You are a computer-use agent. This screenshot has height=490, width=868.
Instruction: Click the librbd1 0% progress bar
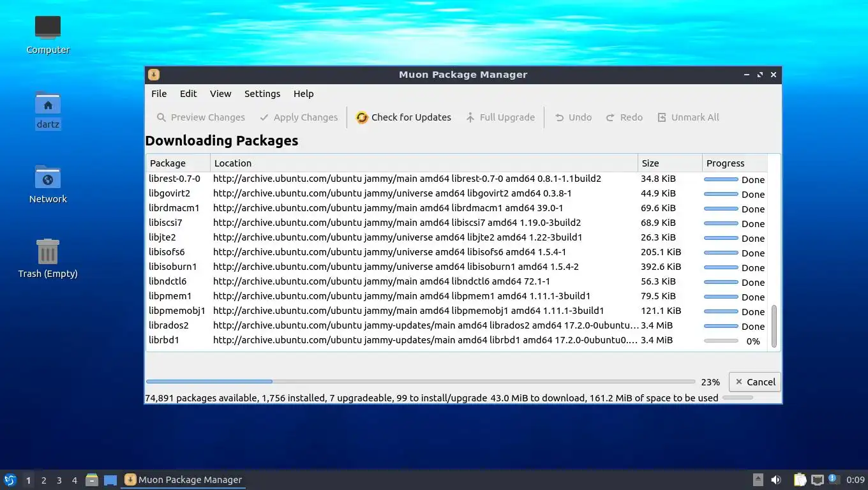[721, 341]
